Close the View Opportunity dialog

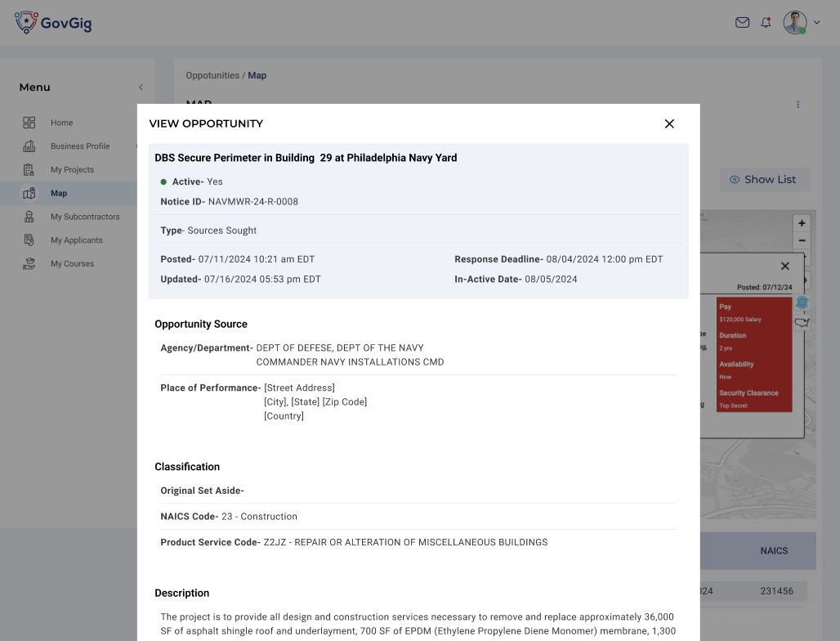[x=669, y=123]
